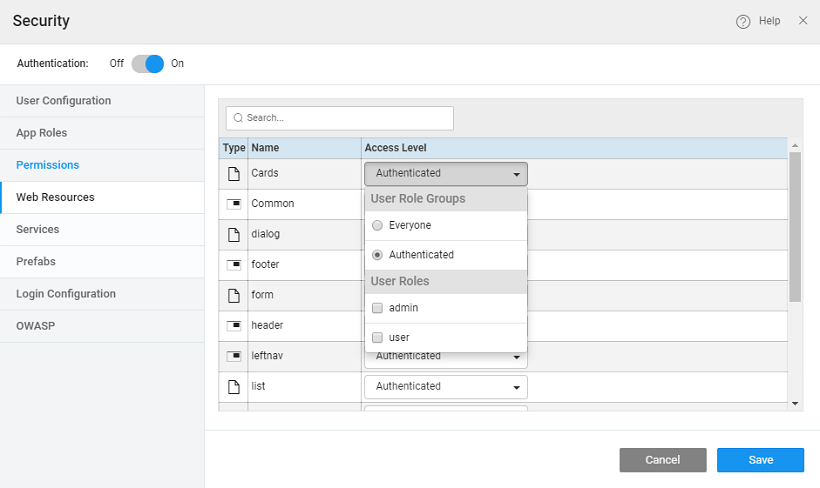This screenshot has width=820, height=488.
Task: Click the partial icon beside header
Action: click(x=234, y=326)
